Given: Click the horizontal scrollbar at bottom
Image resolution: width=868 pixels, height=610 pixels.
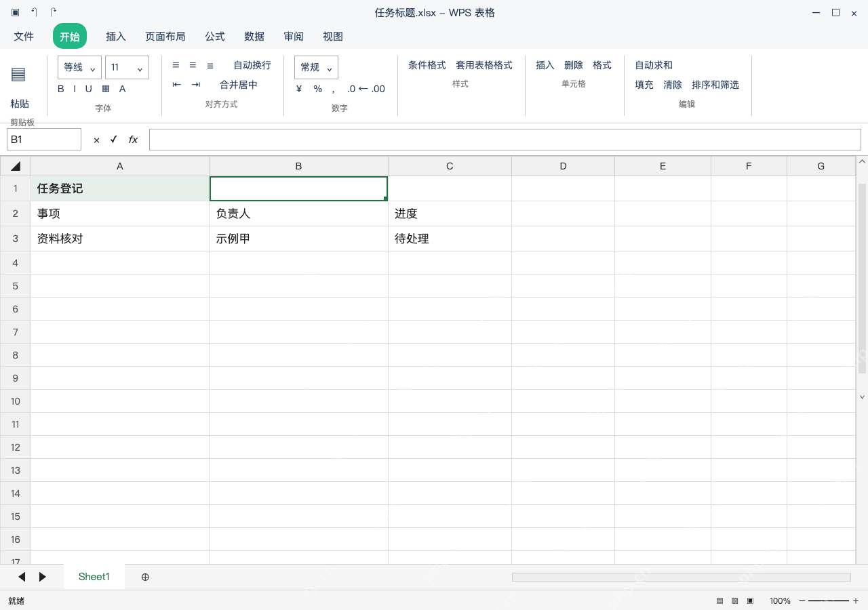Looking at the screenshot, I should click(x=682, y=577).
